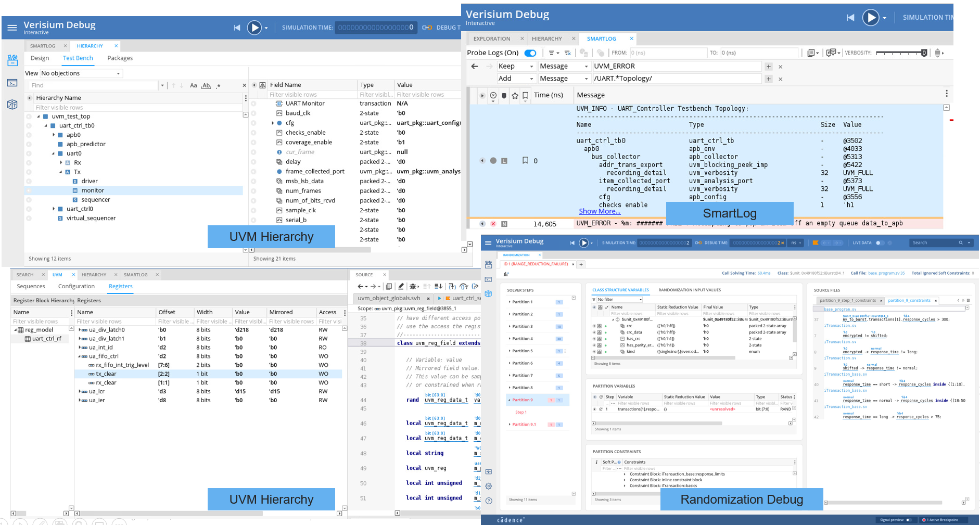Click the clear filters icon beside Probe Logs
This screenshot has height=525, width=980.
(568, 53)
